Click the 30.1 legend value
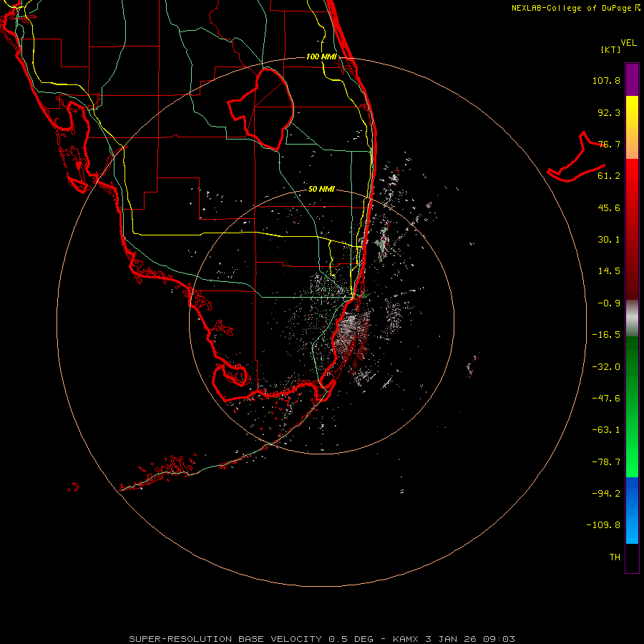 pyautogui.click(x=609, y=240)
